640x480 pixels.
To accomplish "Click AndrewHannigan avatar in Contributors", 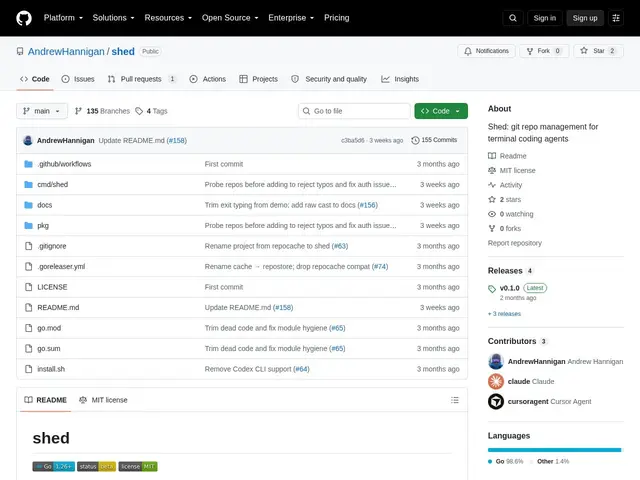I will click(x=496, y=361).
